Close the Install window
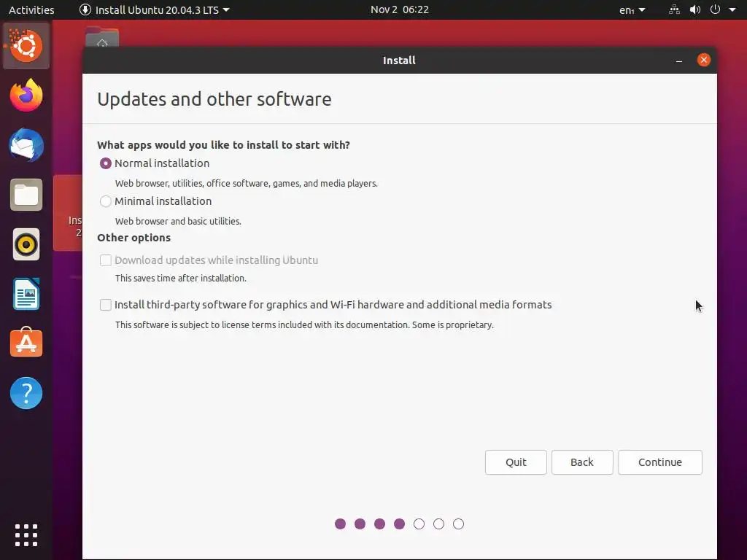747x560 pixels. [704, 60]
